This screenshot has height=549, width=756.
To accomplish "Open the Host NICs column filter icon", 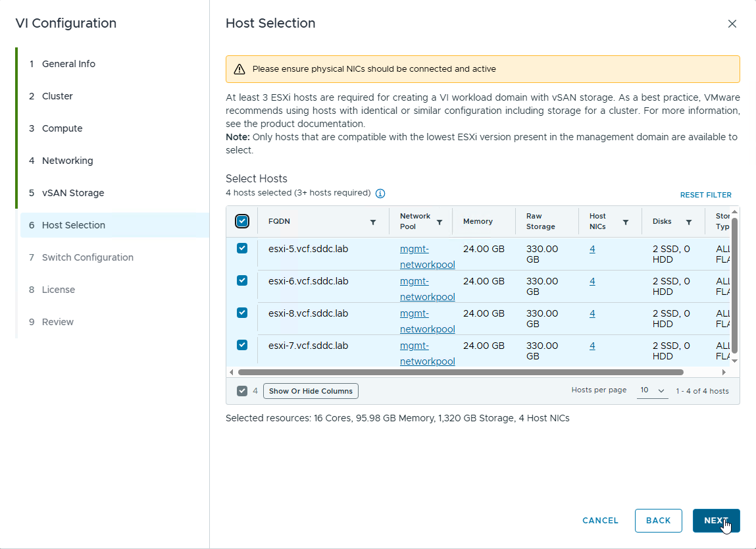I will tap(625, 222).
